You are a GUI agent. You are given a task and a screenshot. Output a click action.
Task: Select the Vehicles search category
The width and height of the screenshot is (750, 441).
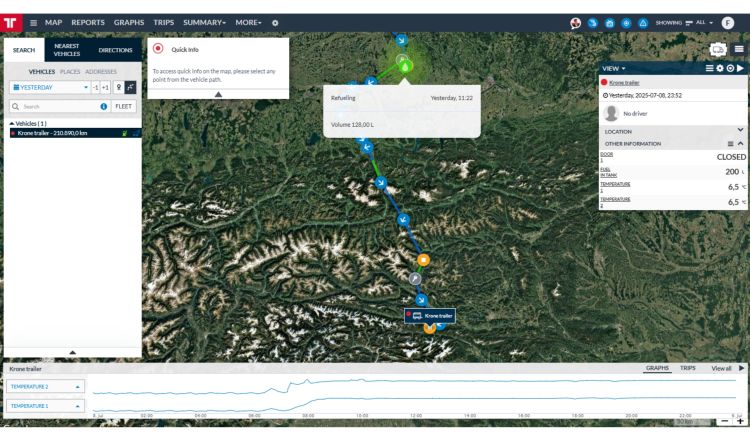coord(42,72)
